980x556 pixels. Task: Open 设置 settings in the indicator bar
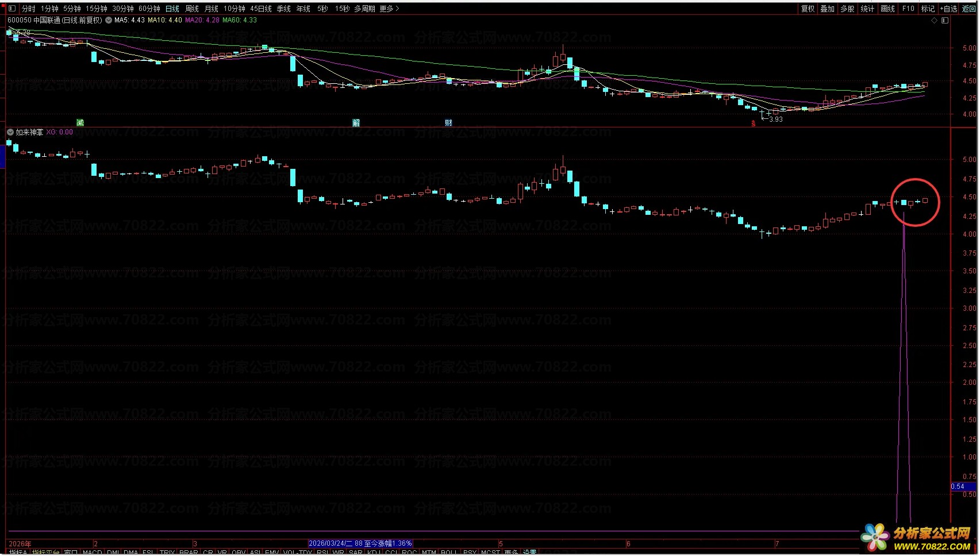click(x=529, y=553)
